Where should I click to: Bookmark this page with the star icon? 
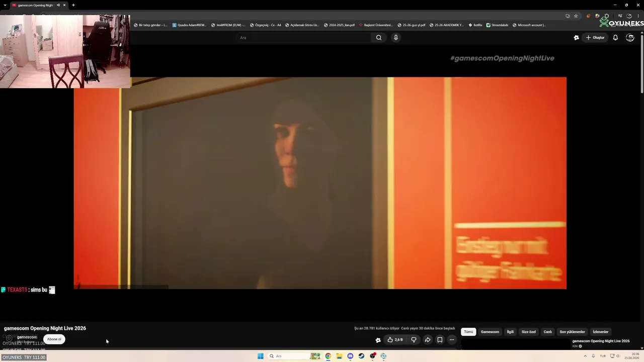[576, 16]
